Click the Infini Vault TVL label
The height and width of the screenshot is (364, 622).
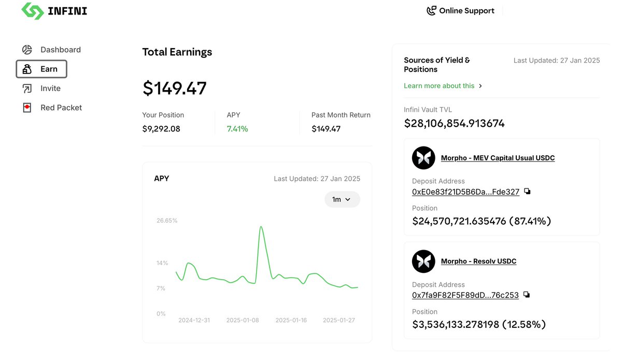pos(428,110)
